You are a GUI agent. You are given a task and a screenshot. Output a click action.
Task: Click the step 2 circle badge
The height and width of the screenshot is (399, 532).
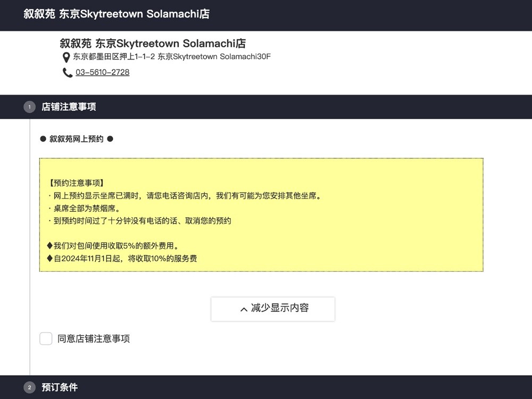tap(29, 387)
